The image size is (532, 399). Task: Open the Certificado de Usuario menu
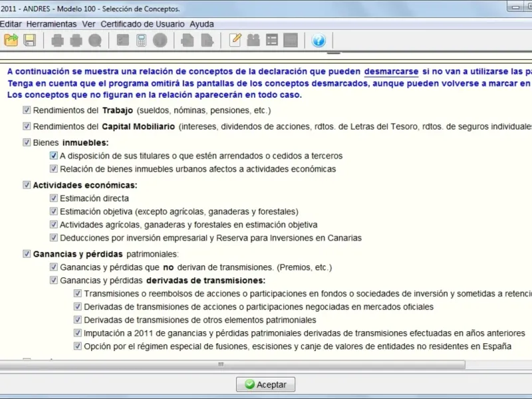142,24
